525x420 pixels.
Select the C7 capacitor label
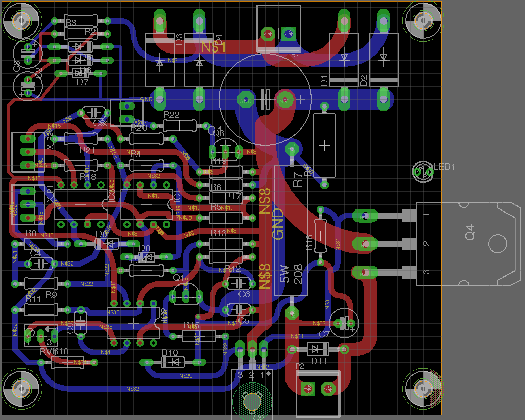point(324,333)
